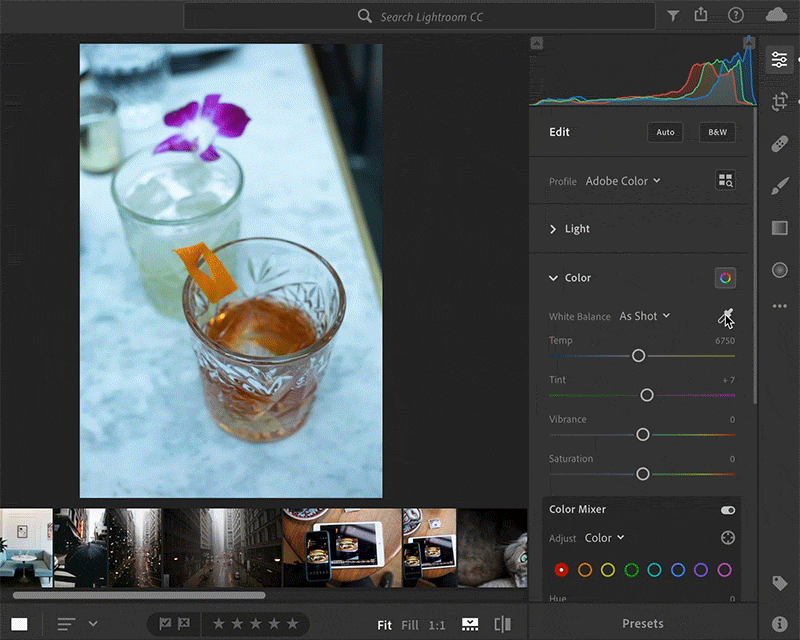Screen dimensions: 800x640
Task: Select the Healing Brush tool
Action: (x=780, y=144)
